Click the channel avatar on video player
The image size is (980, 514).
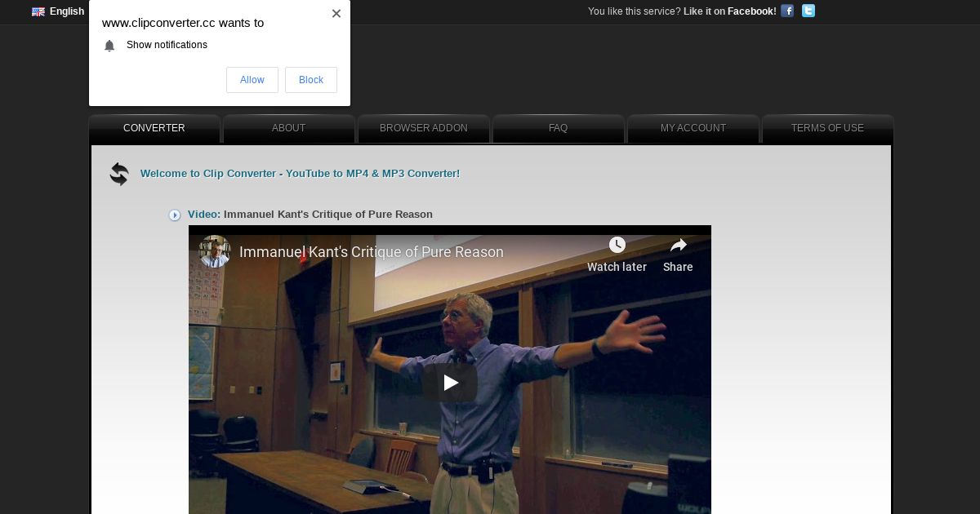tap(215, 252)
